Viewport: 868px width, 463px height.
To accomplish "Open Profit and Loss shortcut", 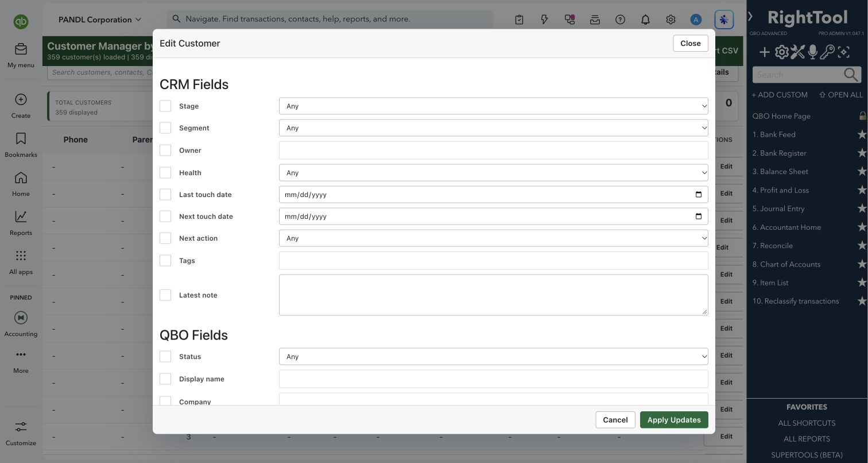I will click(x=781, y=190).
